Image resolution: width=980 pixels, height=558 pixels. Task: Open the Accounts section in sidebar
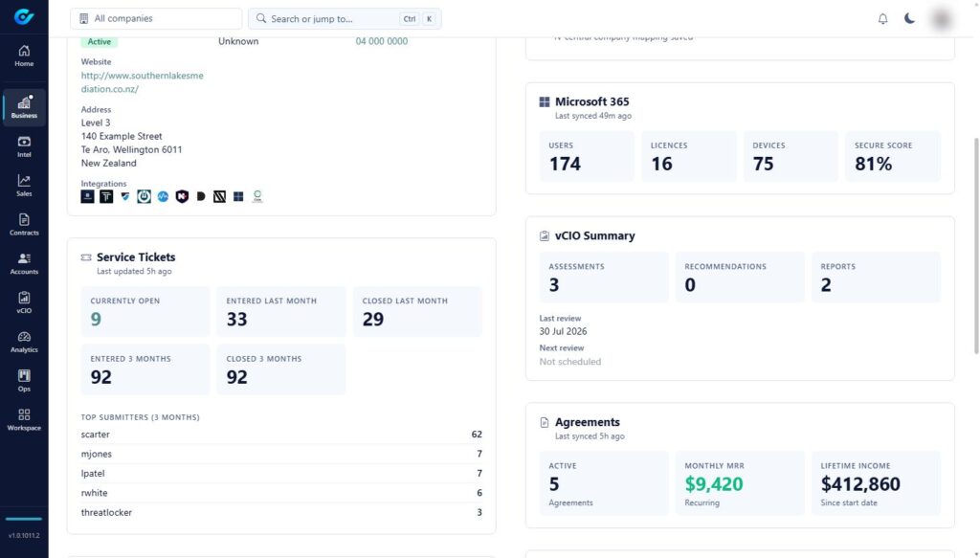click(x=24, y=264)
